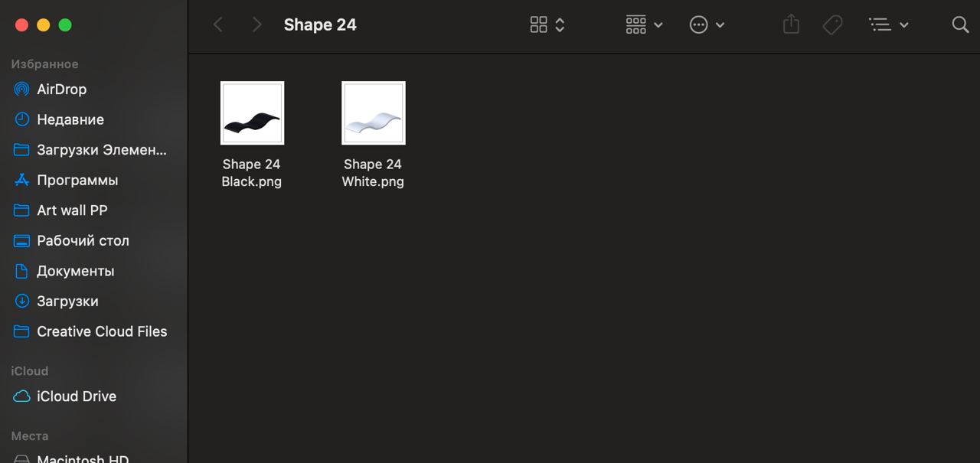Select Shape 24 Black.png thumbnail
Screen dimensions: 980x463
252,113
